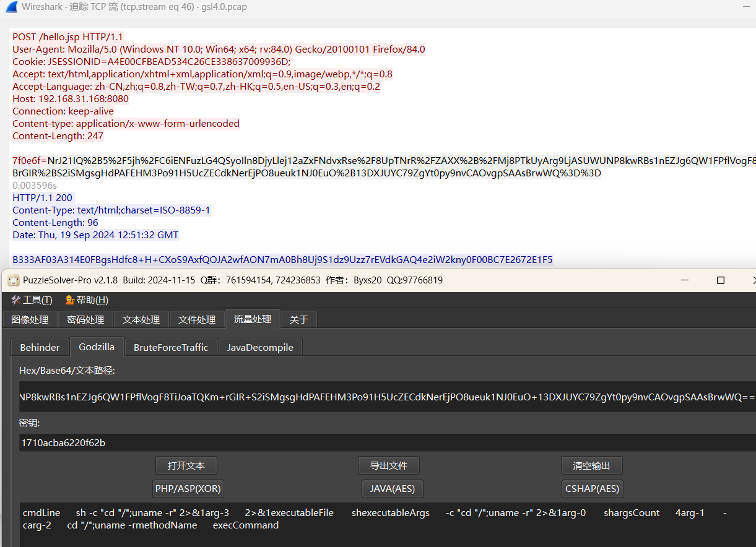Click the Accept: text/html header line
The image size is (756, 547).
(x=202, y=74)
